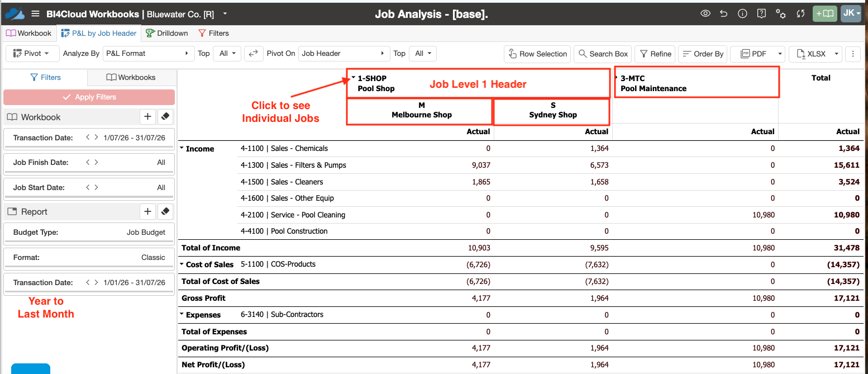Viewport: 868px width, 374px height.
Task: Collapse the Cost of Sales section
Action: click(x=182, y=264)
